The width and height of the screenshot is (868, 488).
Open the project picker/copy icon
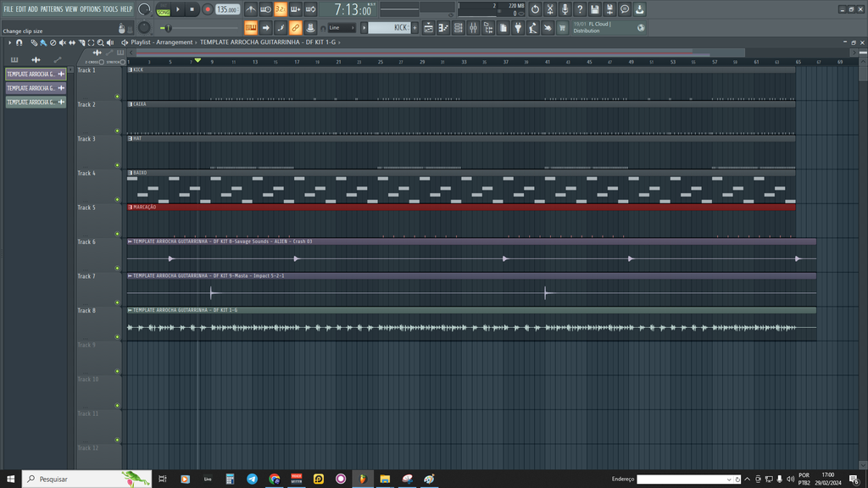[x=504, y=28]
